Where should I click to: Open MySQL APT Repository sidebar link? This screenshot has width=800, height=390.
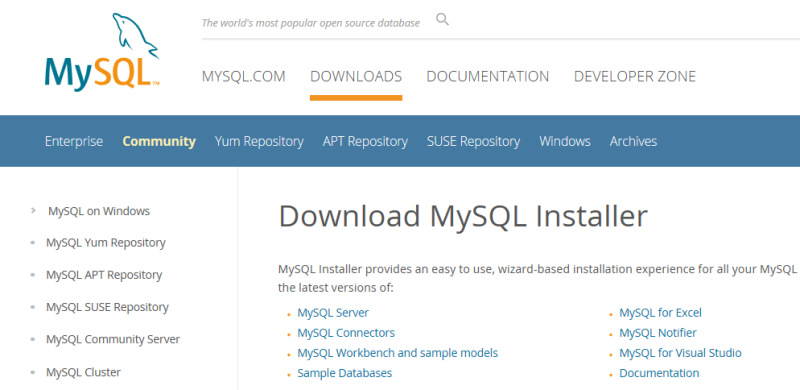point(104,275)
